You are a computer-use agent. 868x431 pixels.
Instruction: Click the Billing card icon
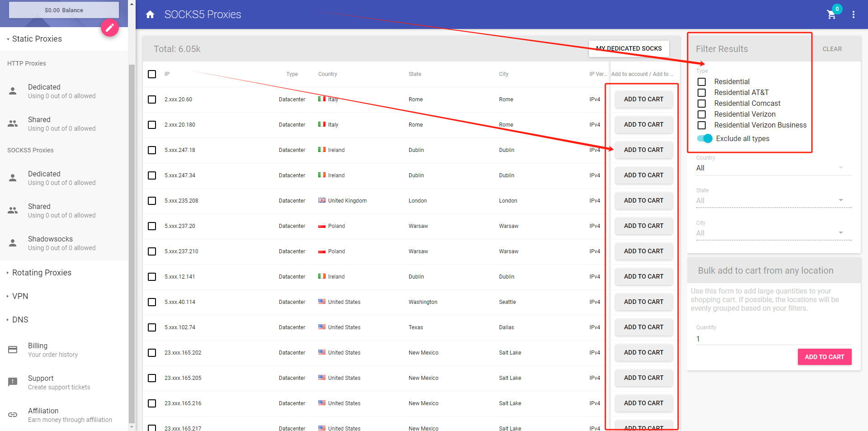point(13,350)
